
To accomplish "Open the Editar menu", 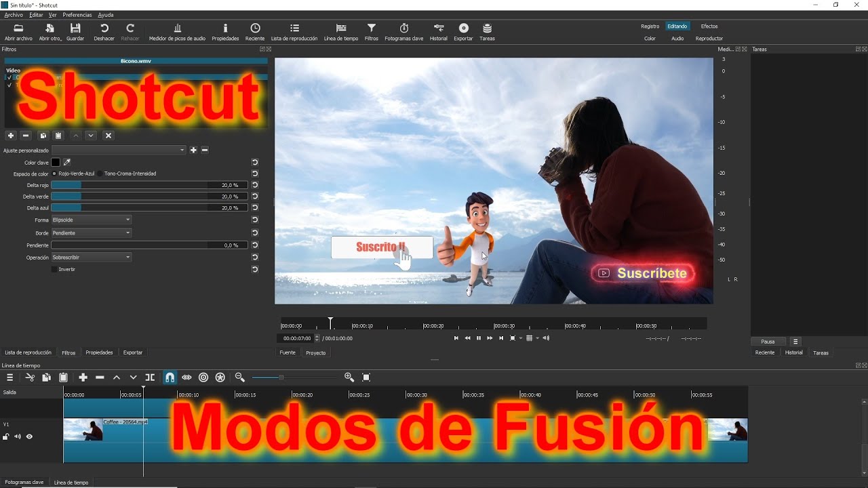I will (x=36, y=15).
